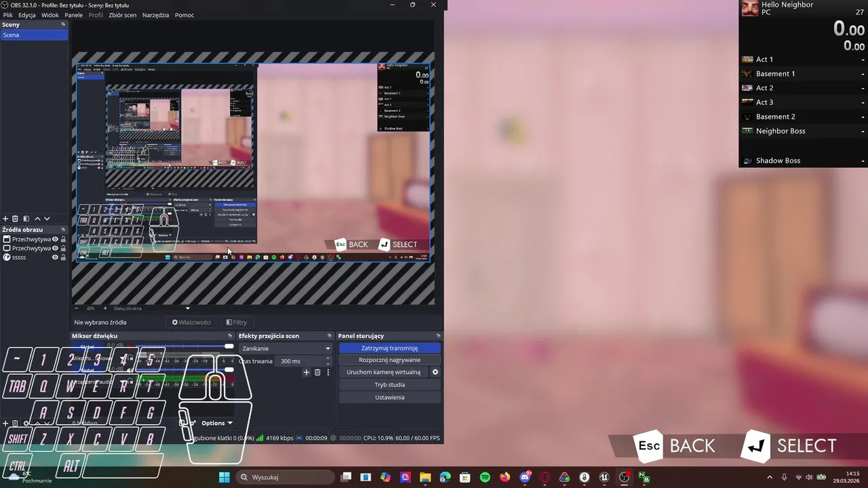This screenshot has height=488, width=868.
Task: Undock the Mikser dźwięku panel
Action: pyautogui.click(x=230, y=335)
